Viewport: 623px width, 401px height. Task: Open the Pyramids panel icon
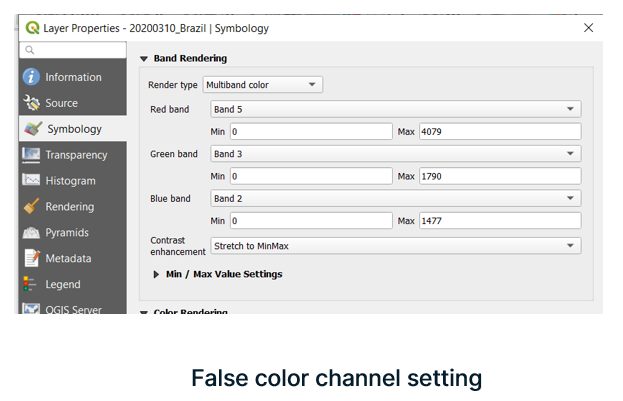(31, 233)
